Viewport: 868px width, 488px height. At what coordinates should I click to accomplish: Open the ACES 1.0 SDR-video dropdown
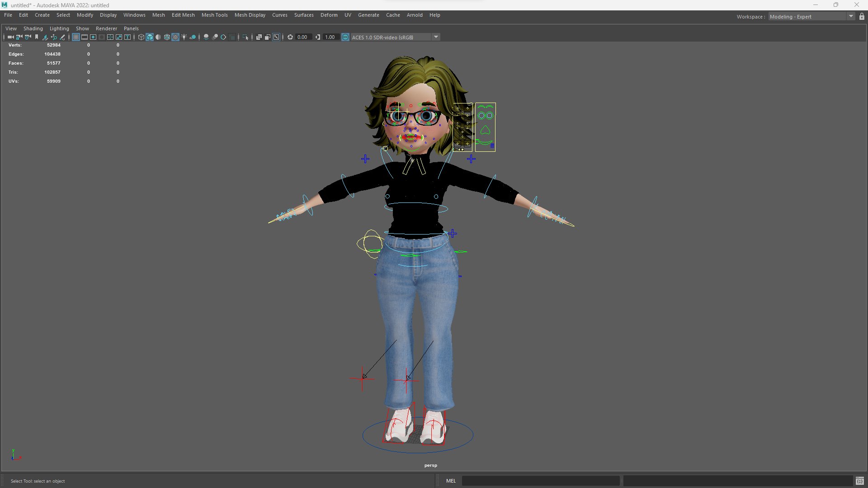395,37
